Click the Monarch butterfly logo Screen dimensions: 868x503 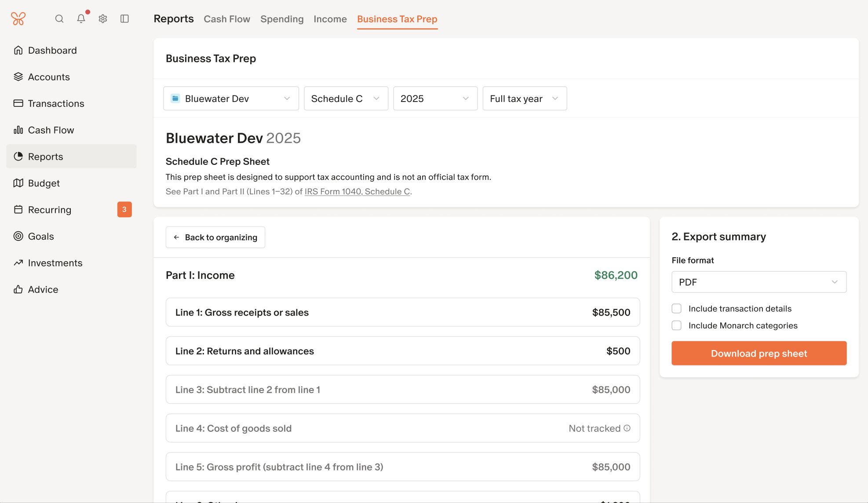(18, 18)
